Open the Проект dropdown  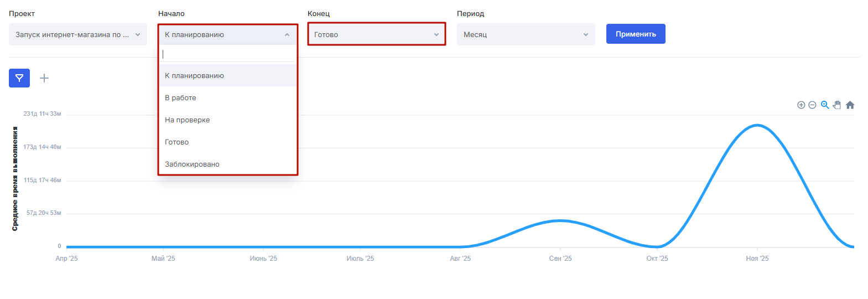click(x=78, y=34)
